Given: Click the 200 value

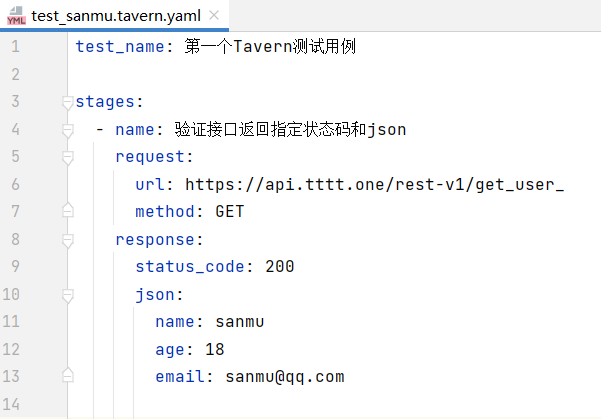Looking at the screenshot, I should (x=280, y=266).
